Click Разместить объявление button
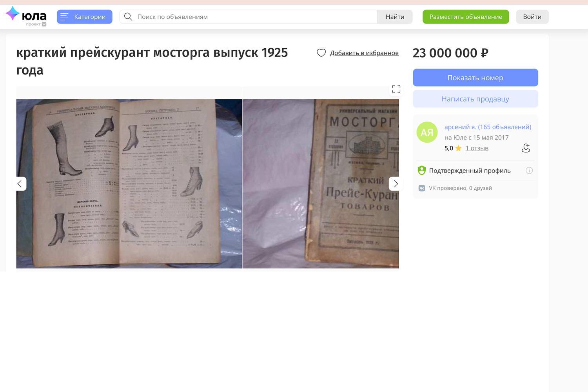The width and height of the screenshot is (588, 392). [466, 17]
